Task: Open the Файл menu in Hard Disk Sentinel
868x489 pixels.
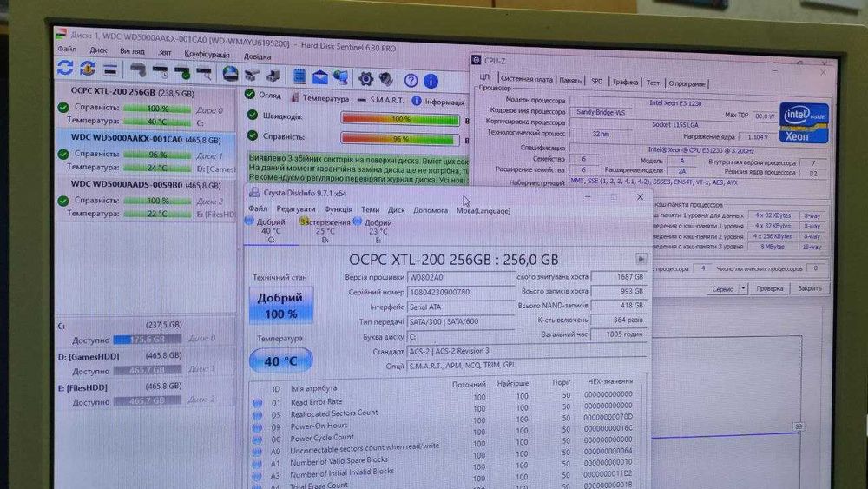Action: [67, 49]
